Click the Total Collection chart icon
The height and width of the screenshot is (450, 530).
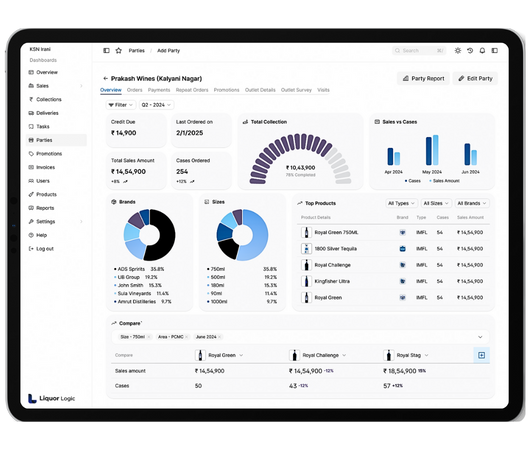245,122
